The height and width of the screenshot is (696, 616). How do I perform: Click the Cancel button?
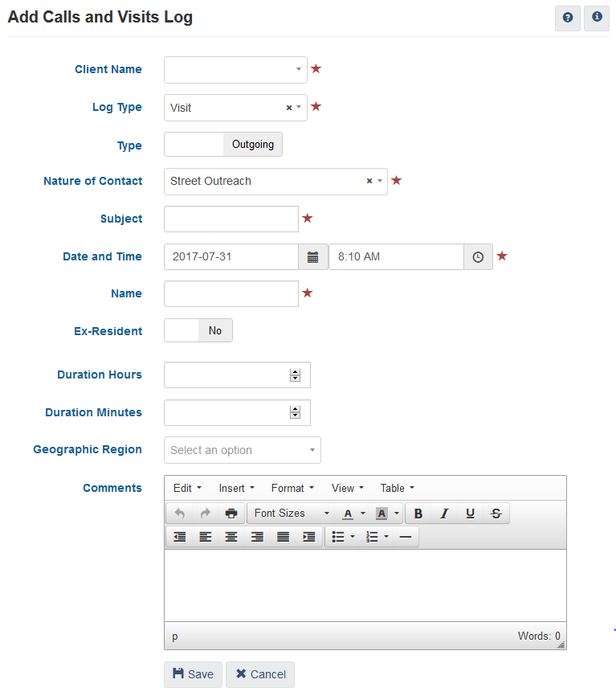(260, 674)
